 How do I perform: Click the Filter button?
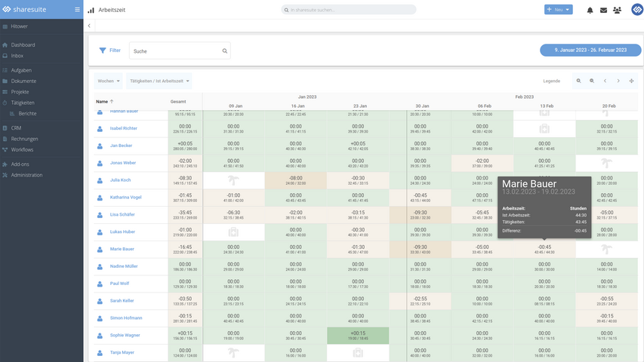(110, 51)
